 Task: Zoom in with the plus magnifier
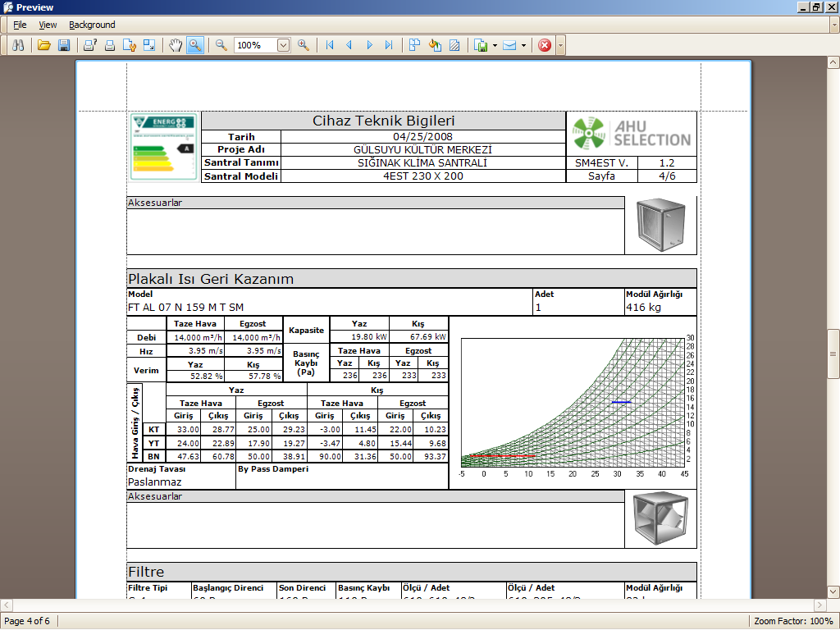coord(304,45)
